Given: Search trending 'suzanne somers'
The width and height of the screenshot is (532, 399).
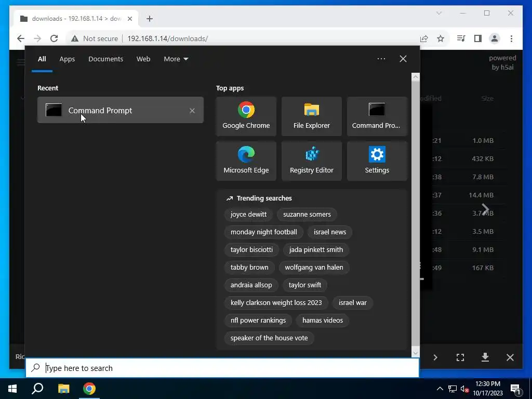Looking at the screenshot, I should [307, 215].
